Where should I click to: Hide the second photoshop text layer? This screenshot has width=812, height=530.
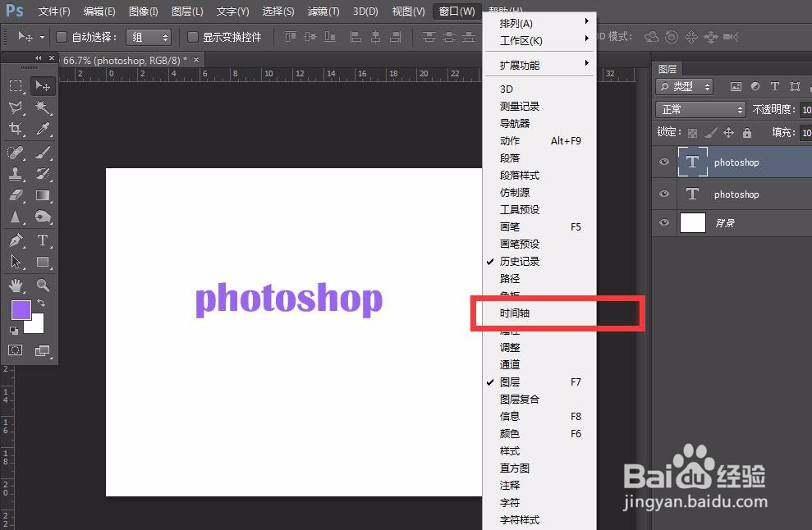(x=664, y=194)
